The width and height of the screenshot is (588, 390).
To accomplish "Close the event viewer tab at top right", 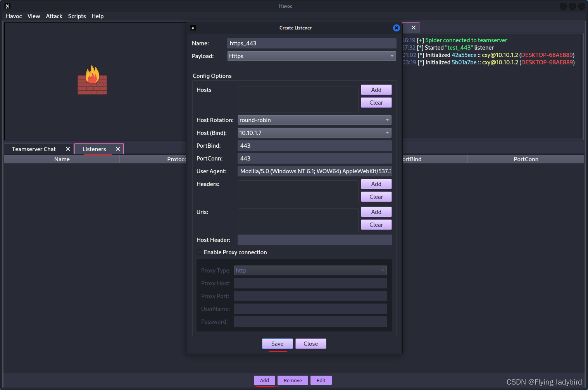I will tap(414, 28).
